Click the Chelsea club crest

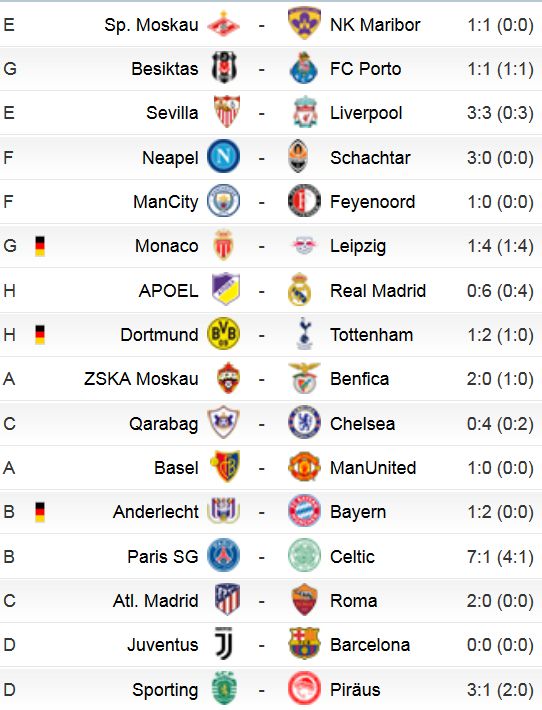point(304,423)
